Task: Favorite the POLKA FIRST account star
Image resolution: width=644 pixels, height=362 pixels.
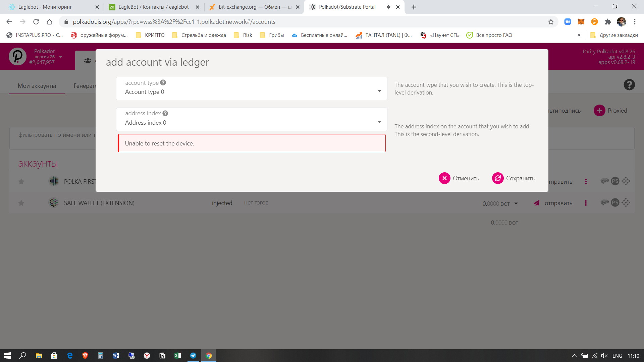Action: pyautogui.click(x=21, y=182)
